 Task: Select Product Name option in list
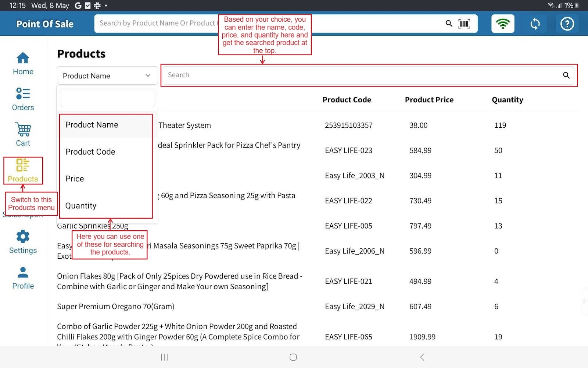(92, 125)
